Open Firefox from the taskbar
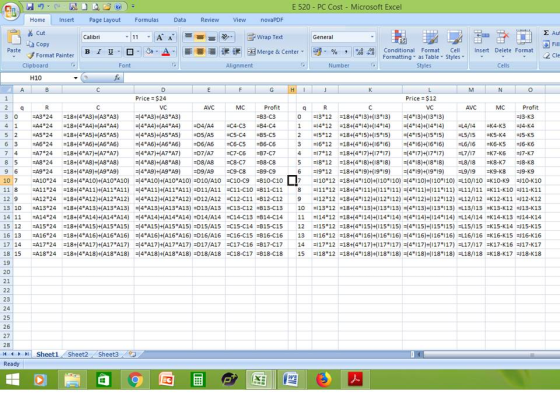560x420 pixels. (324, 379)
